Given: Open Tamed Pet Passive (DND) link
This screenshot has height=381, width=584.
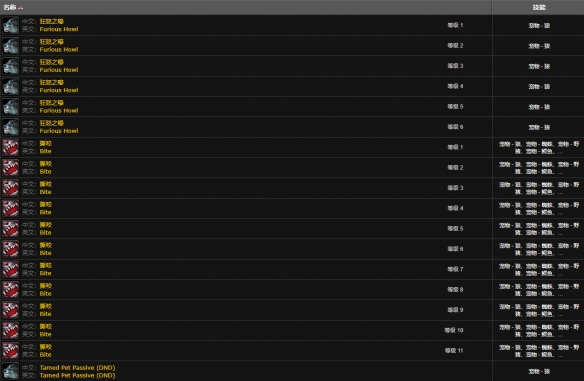Looking at the screenshot, I should click(x=77, y=368).
